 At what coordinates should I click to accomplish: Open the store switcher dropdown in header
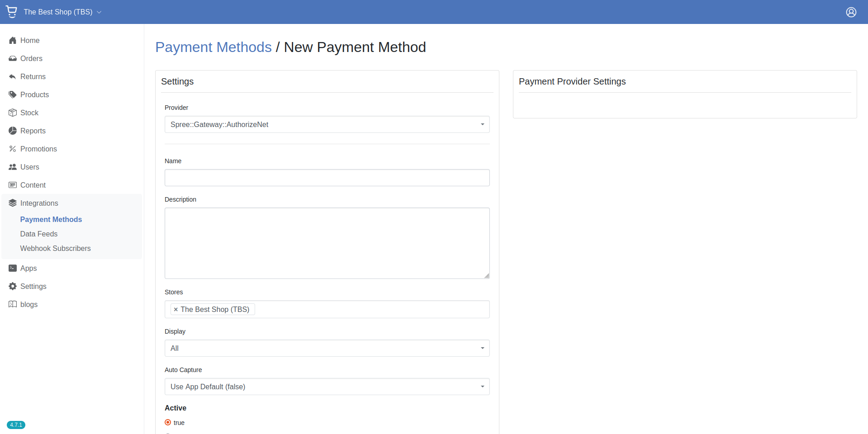pos(62,12)
